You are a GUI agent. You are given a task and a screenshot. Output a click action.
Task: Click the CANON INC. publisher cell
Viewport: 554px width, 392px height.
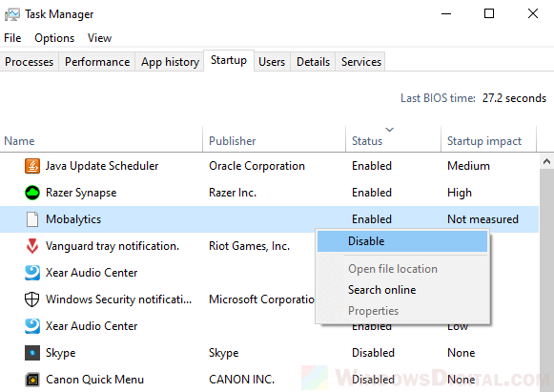coord(241,380)
